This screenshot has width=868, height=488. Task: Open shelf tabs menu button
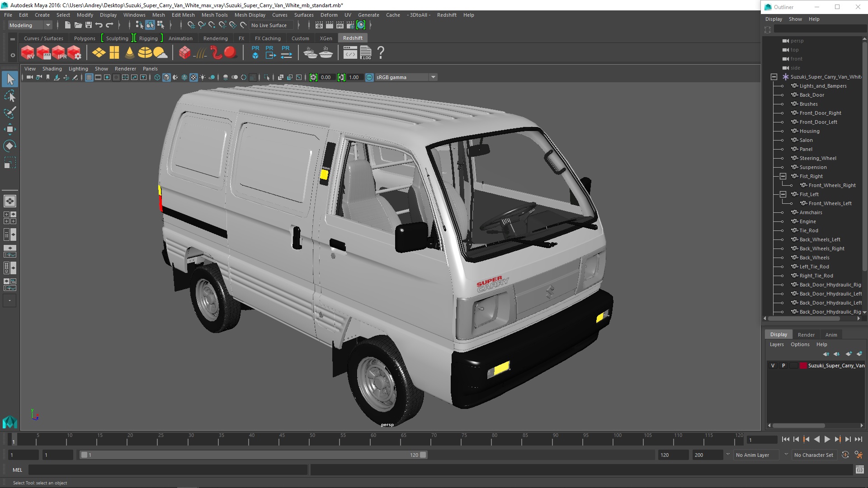point(13,39)
